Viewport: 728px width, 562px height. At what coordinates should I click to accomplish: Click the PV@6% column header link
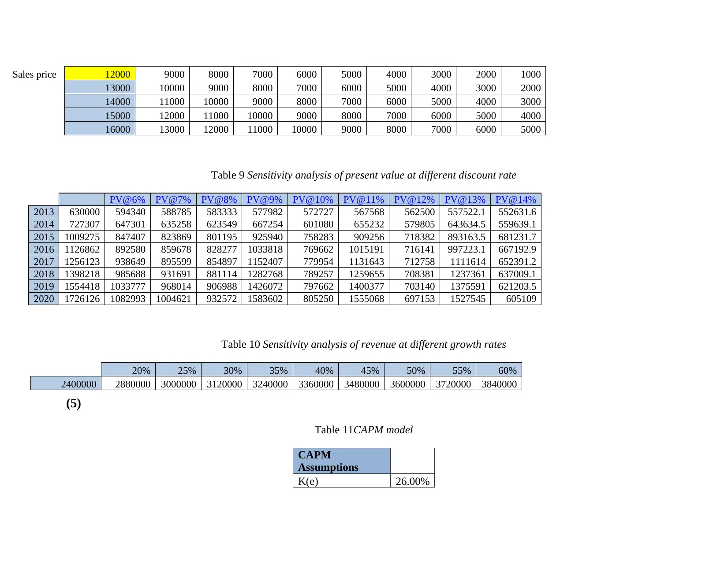click(x=127, y=200)
